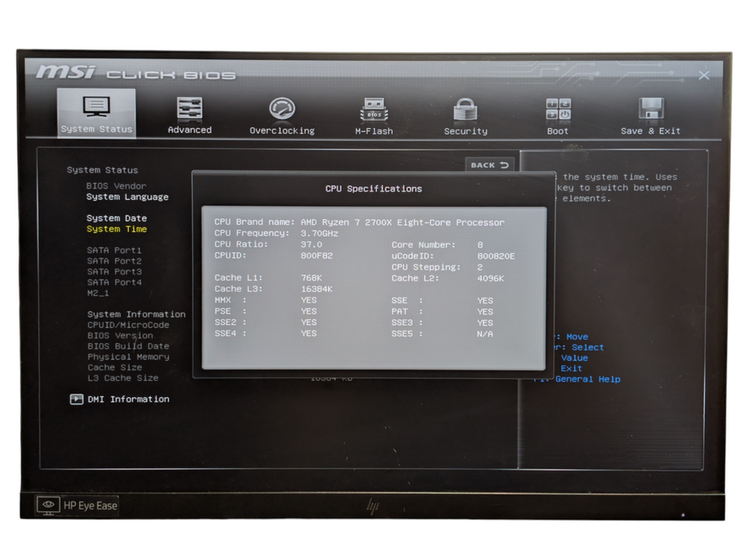
Task: Select the highlighted System Time entry
Action: (x=117, y=230)
